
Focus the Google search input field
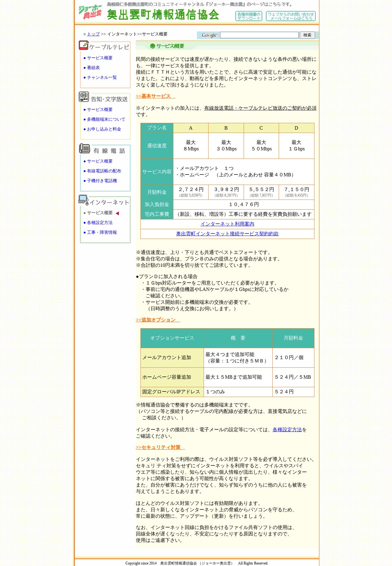(259, 35)
